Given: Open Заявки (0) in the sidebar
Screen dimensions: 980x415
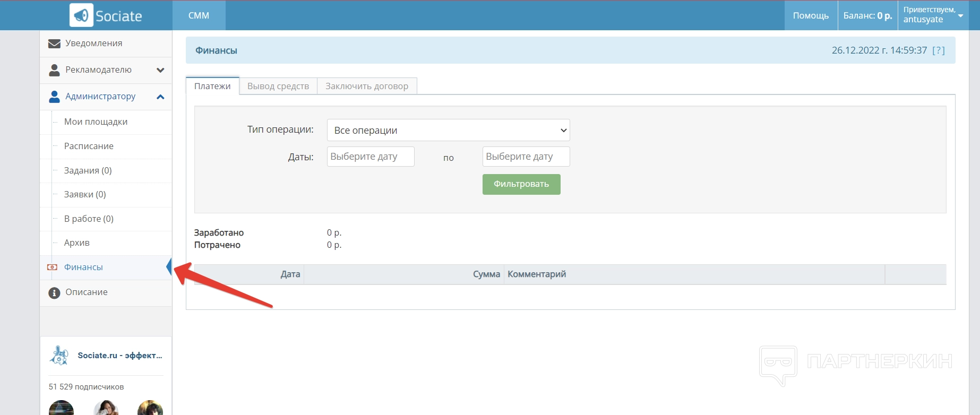Looking at the screenshot, I should pos(85,195).
